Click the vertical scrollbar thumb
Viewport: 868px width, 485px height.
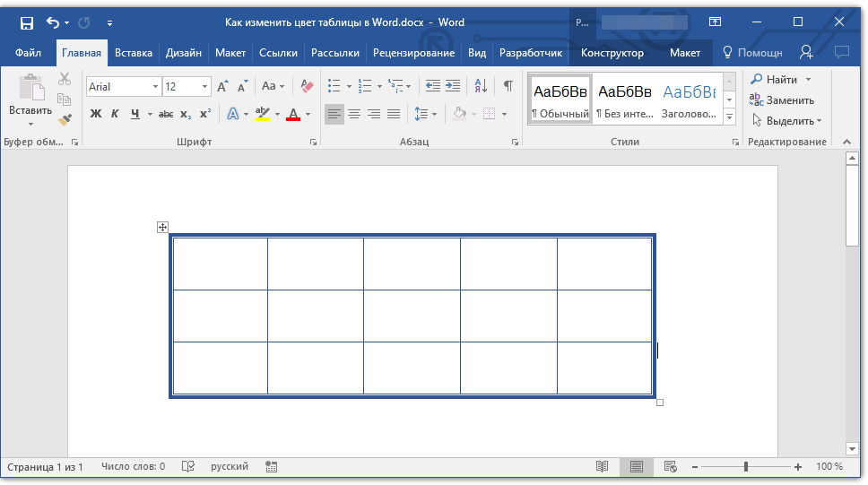click(x=853, y=206)
